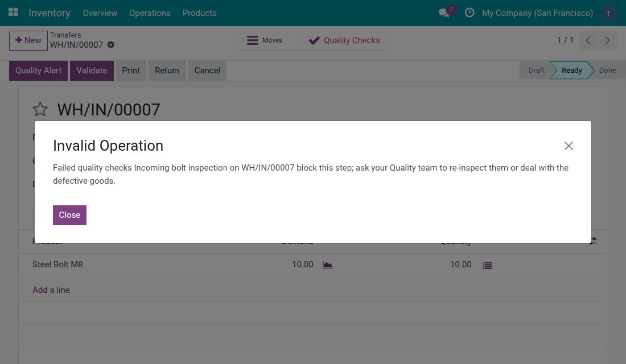Click the Return button
626x364 pixels.
click(167, 71)
